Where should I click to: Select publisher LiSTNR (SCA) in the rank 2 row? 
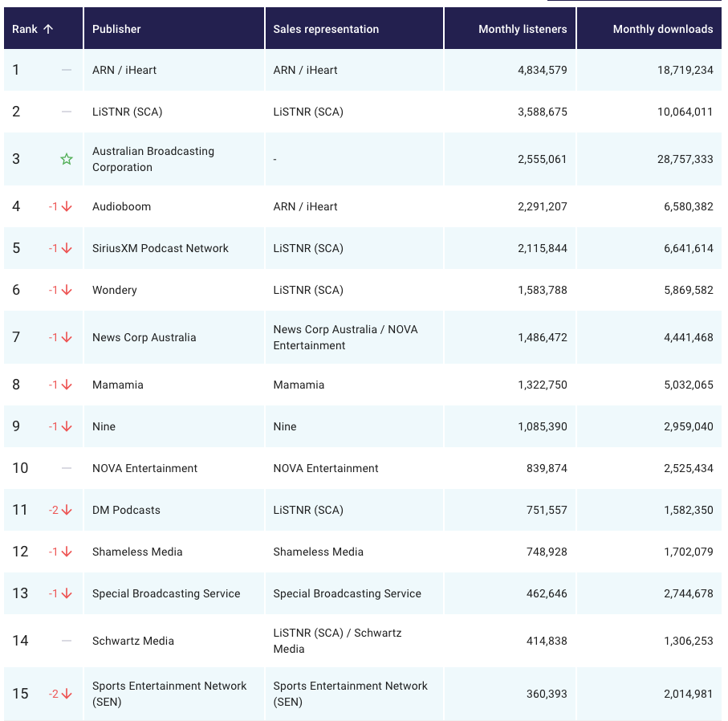tap(127, 112)
